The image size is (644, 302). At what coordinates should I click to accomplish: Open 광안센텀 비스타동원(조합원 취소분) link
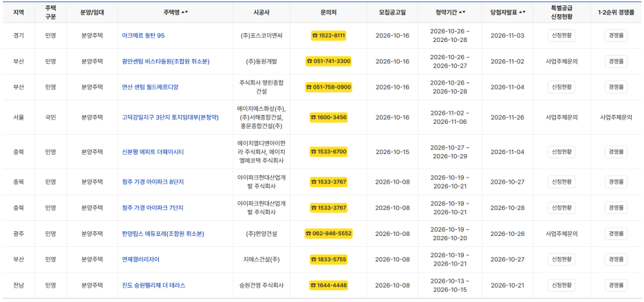[x=166, y=62]
